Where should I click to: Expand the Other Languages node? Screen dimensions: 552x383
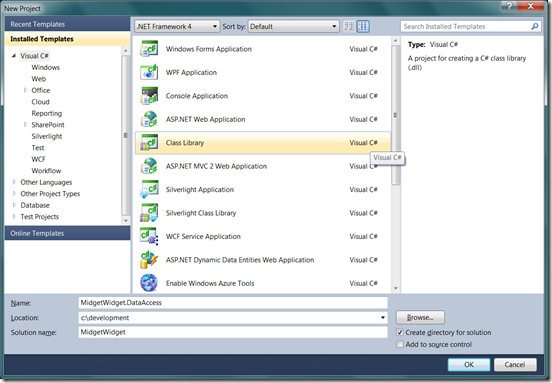14,182
